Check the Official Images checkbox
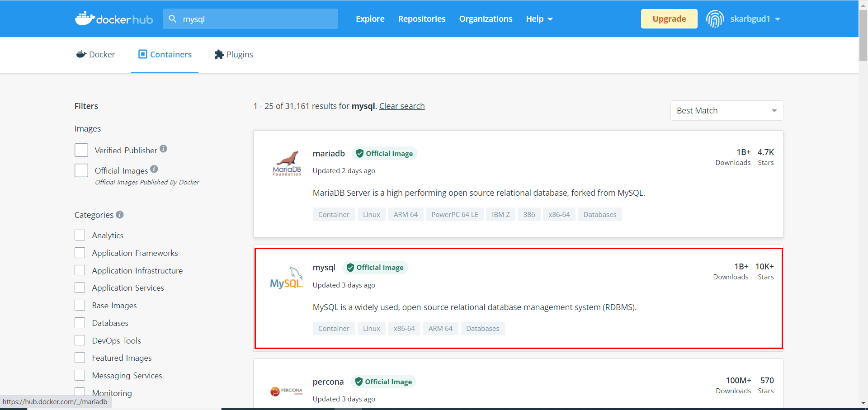 point(81,170)
